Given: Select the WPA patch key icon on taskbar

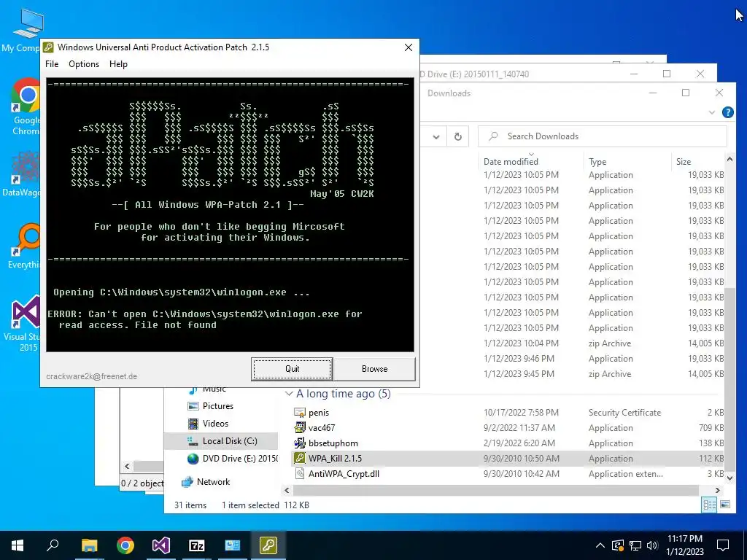Looking at the screenshot, I should click(x=268, y=545).
